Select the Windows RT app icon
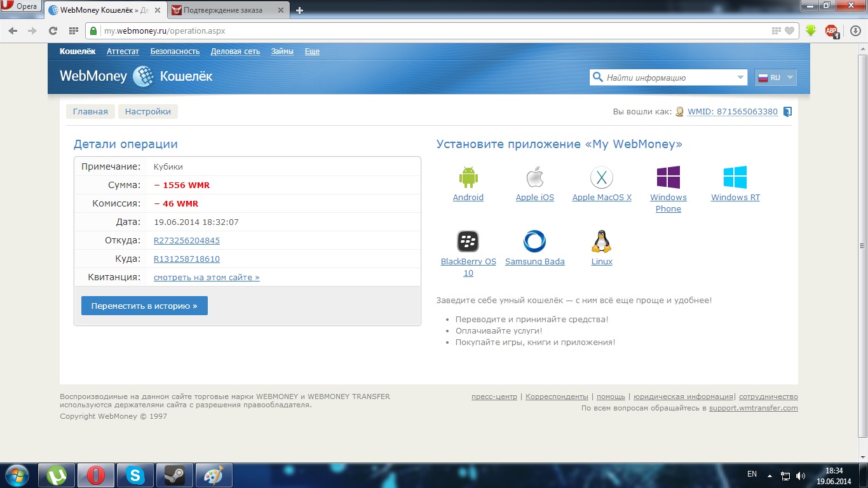Image resolution: width=868 pixels, height=488 pixels. tap(735, 177)
